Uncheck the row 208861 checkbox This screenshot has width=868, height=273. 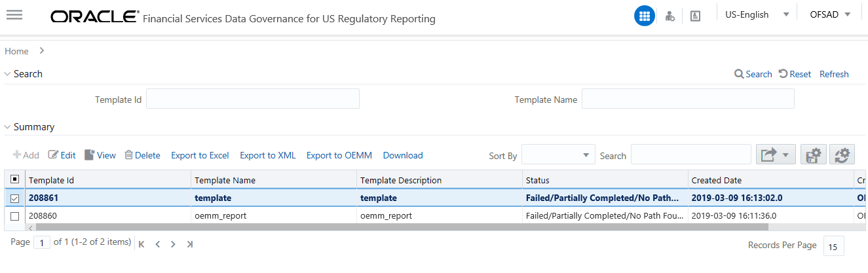(15, 198)
